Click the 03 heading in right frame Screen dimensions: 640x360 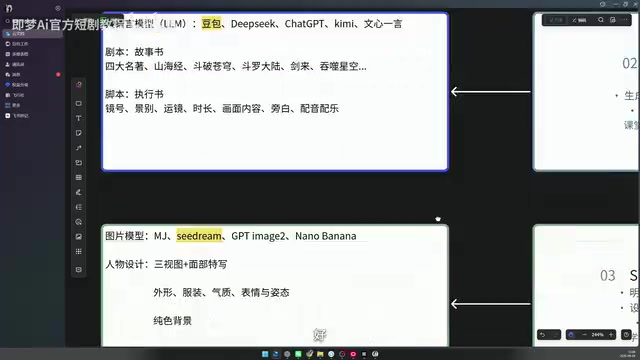click(x=607, y=276)
